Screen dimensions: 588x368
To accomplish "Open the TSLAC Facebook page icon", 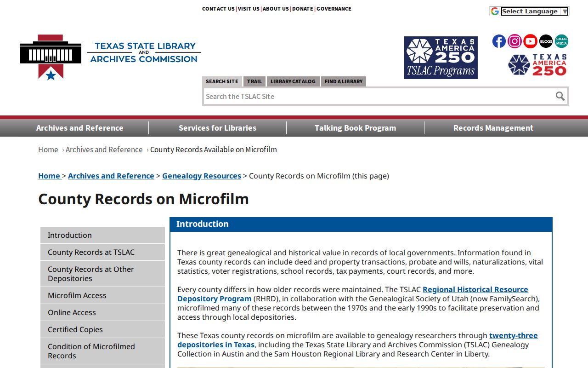I will click(499, 41).
